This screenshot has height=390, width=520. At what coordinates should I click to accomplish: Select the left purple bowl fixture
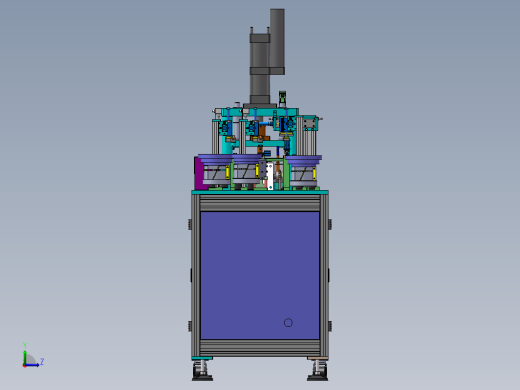216,170
